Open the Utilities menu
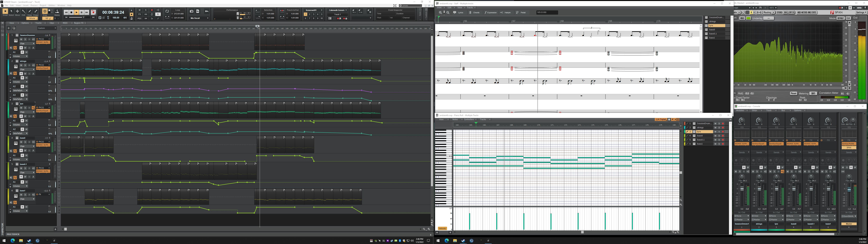 click(52, 5)
